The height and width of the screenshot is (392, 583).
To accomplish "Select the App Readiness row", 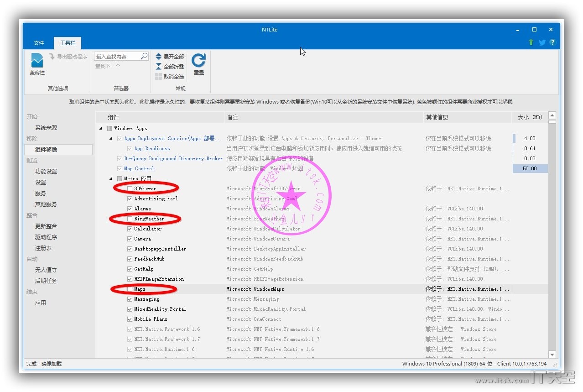I will (x=322, y=148).
